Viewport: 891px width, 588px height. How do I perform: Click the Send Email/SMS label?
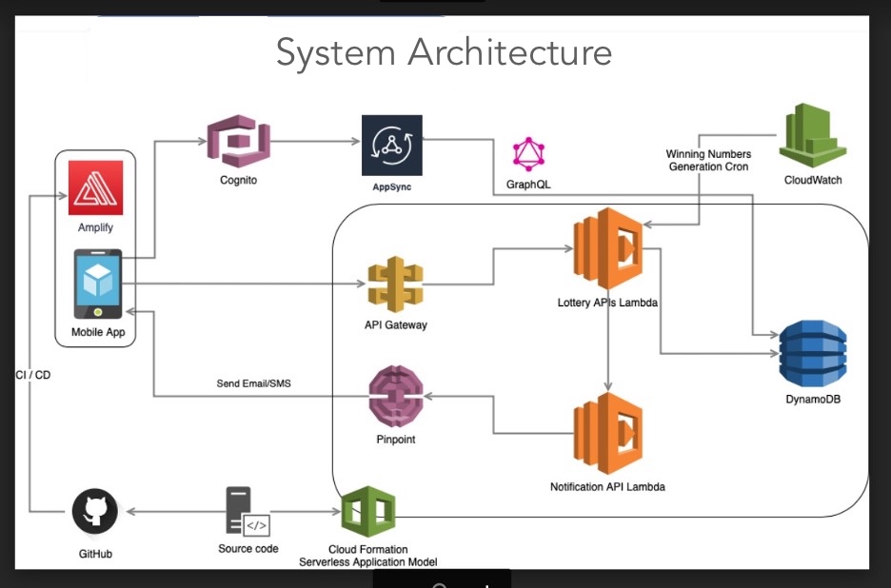tap(253, 383)
